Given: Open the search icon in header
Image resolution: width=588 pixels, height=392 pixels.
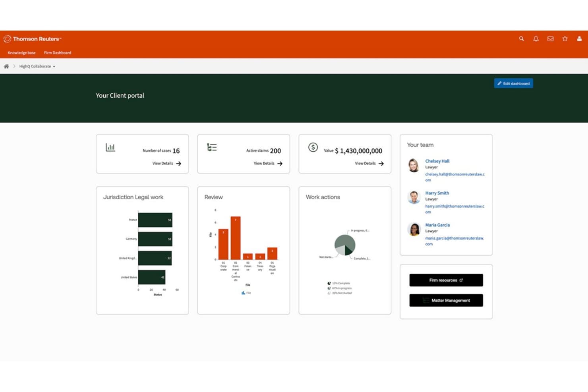Looking at the screenshot, I should coord(521,39).
